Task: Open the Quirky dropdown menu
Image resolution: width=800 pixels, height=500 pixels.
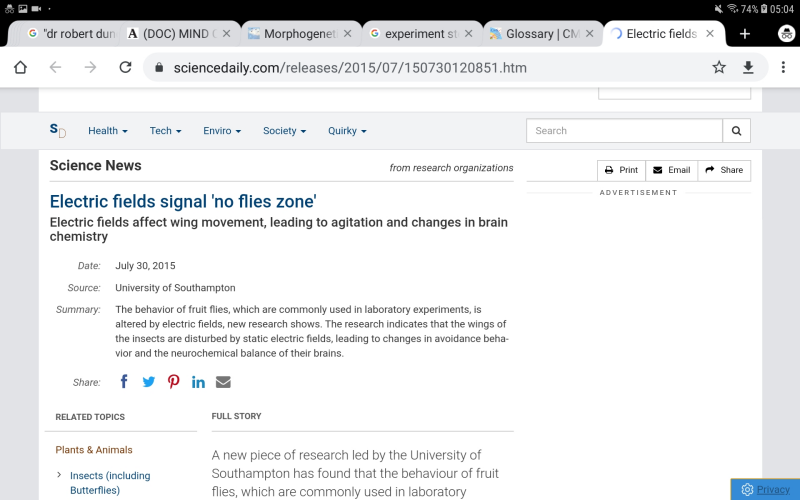Action: pyautogui.click(x=347, y=131)
